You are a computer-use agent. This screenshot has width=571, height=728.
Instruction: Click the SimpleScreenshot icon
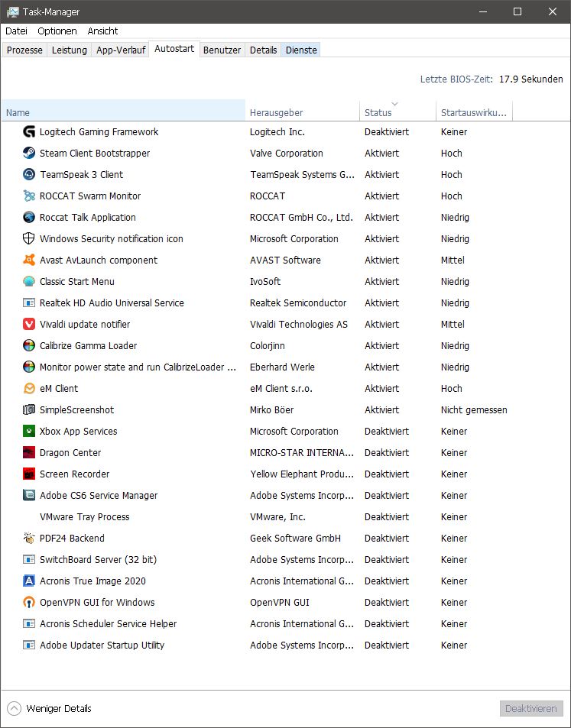tap(29, 409)
